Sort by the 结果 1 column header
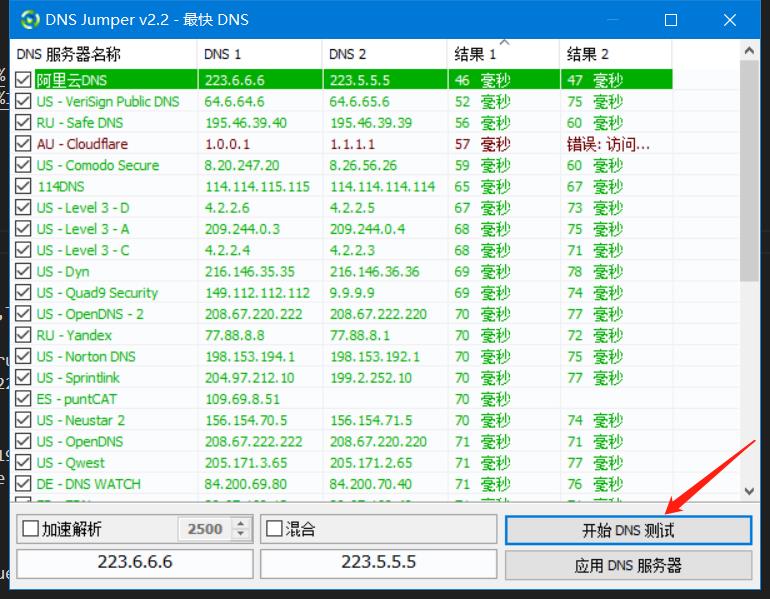770x599 pixels. [503, 54]
